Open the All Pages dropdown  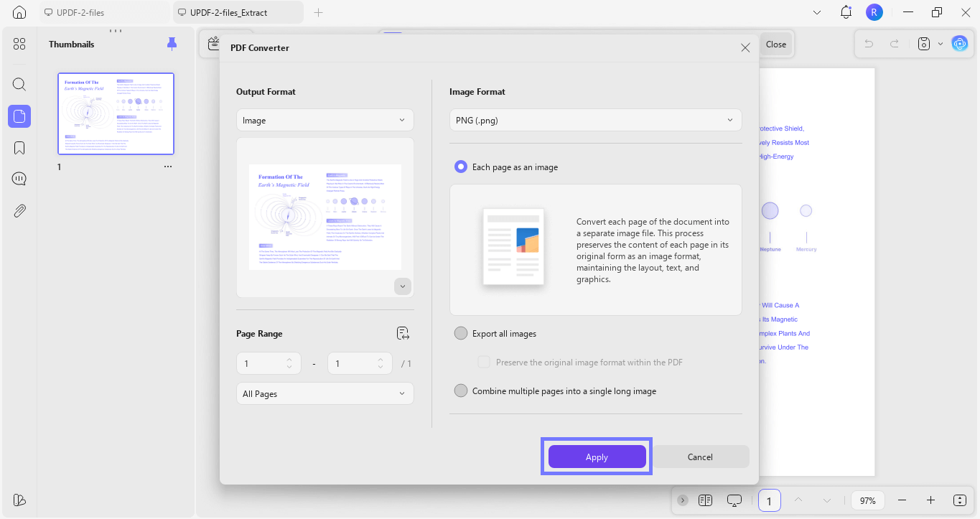pos(325,393)
